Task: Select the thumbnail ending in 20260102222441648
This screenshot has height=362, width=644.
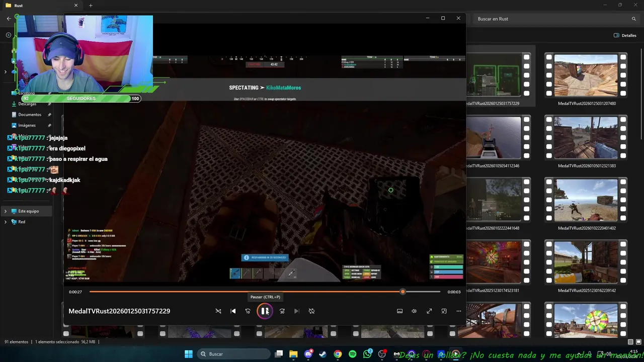Action: 498,200
